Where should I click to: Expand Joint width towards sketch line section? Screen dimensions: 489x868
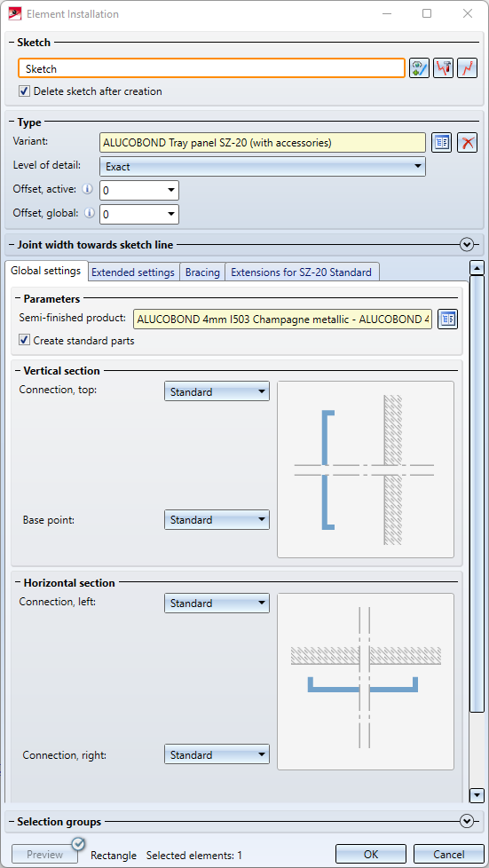click(x=467, y=244)
